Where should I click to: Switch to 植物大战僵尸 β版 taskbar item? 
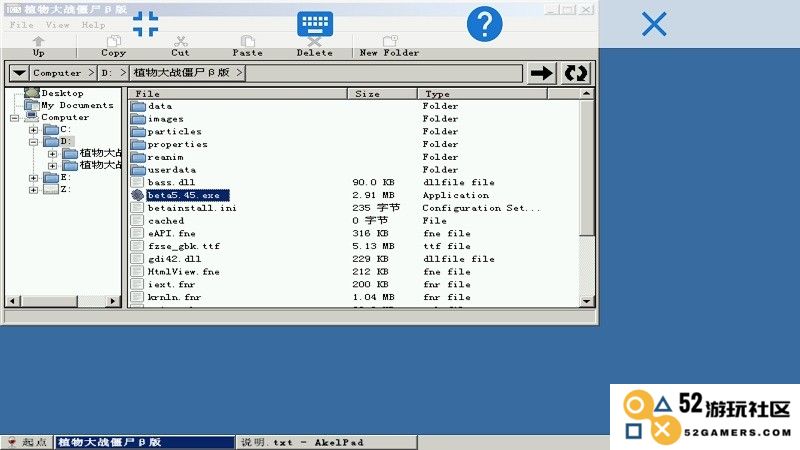click(145, 442)
